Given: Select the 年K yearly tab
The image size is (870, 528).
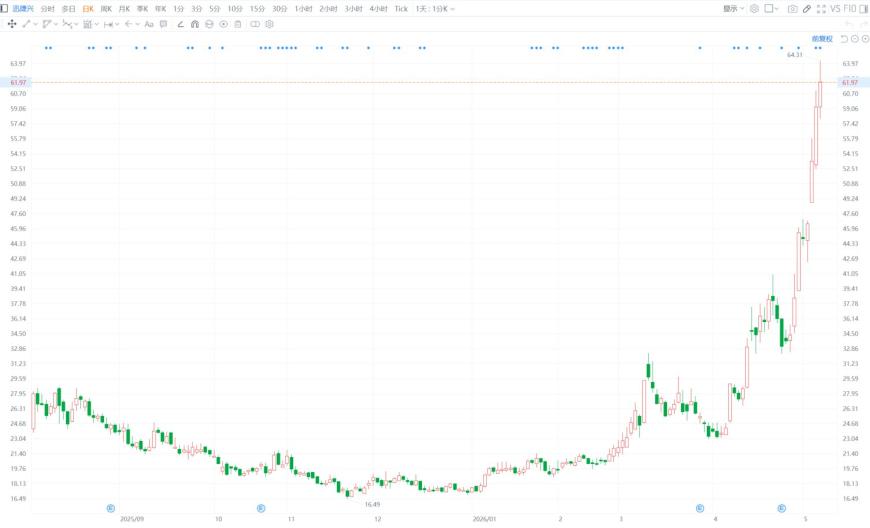Looking at the screenshot, I should 160,9.
